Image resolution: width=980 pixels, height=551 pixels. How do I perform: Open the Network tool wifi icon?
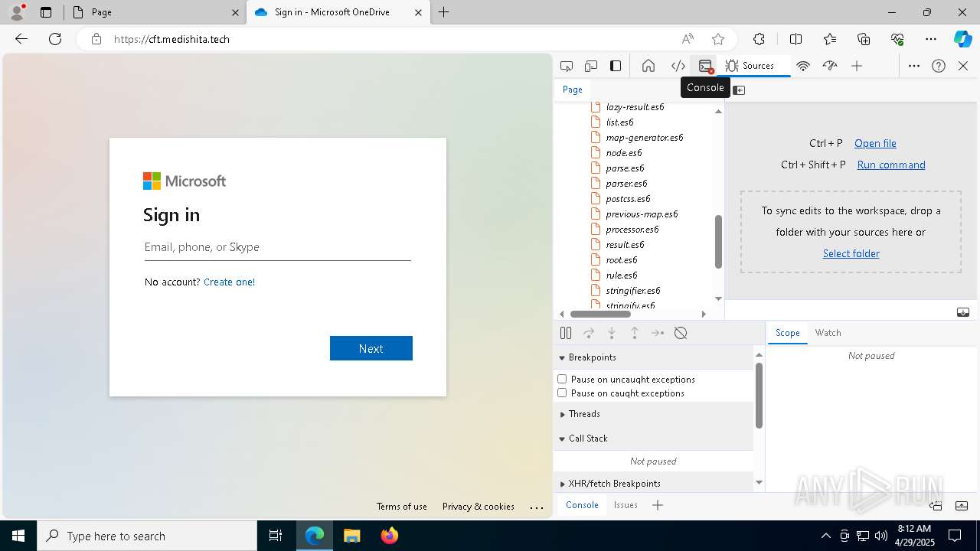(803, 66)
